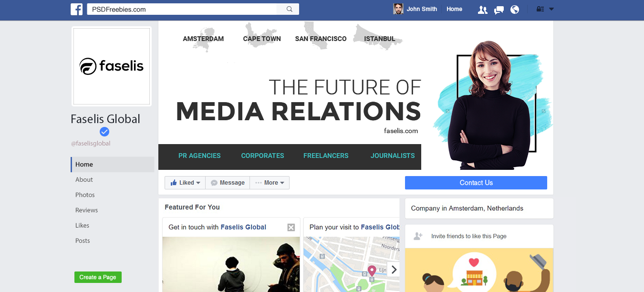Image resolution: width=644 pixels, height=292 pixels.
Task: Click the Create a Page button
Action: pyautogui.click(x=98, y=277)
